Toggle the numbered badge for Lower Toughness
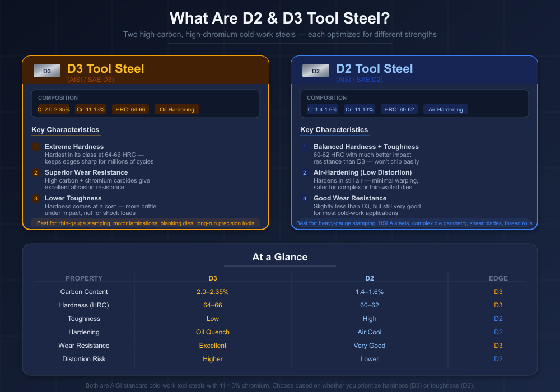560x392 pixels. click(36, 198)
